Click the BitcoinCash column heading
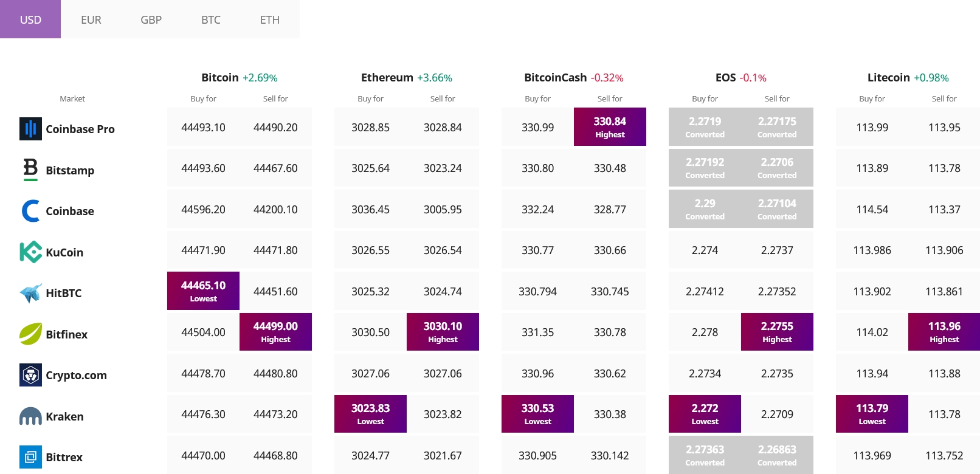The height and width of the screenshot is (474, 980). click(x=556, y=77)
